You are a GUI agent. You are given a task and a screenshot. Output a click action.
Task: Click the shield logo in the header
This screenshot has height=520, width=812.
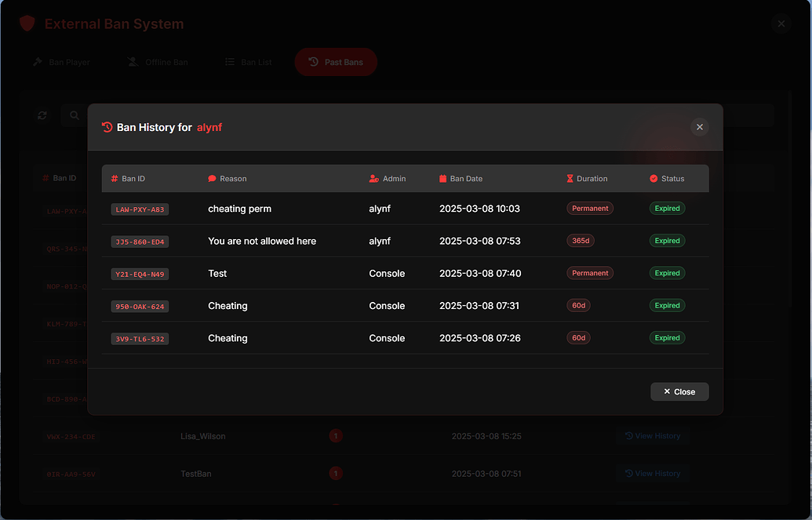point(27,23)
